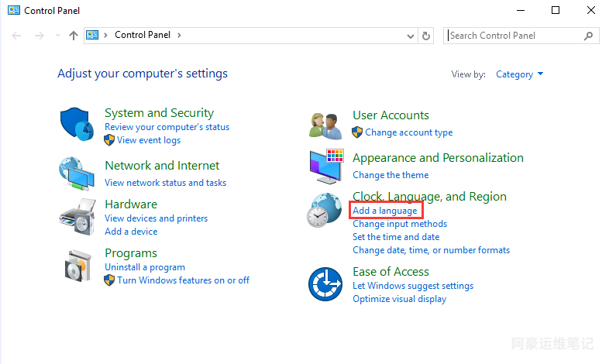Open Network and Internet category

162,165
